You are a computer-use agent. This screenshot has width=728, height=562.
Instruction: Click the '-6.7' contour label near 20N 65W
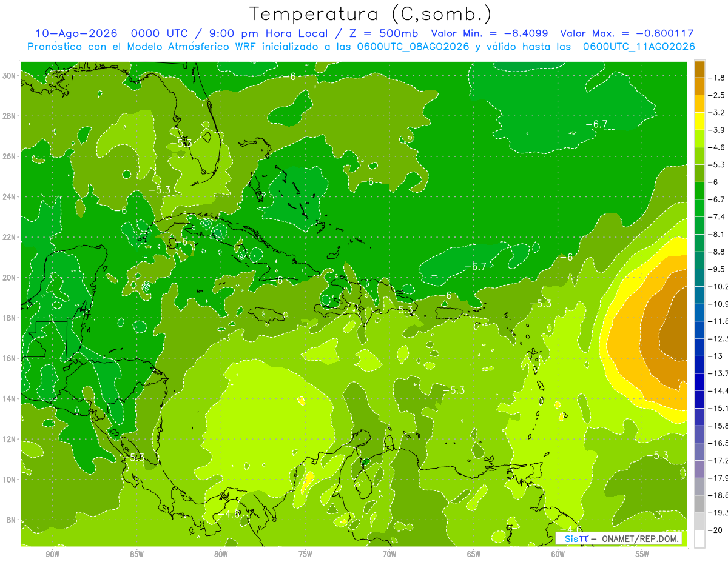coord(475,266)
